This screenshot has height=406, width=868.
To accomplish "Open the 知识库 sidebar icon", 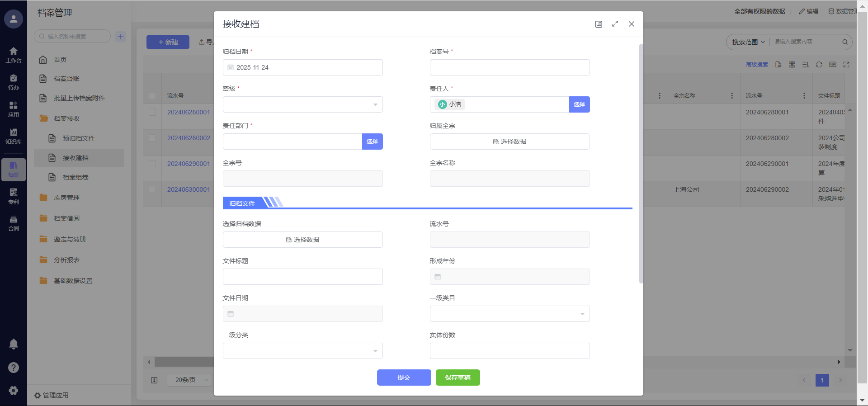I will [x=14, y=136].
